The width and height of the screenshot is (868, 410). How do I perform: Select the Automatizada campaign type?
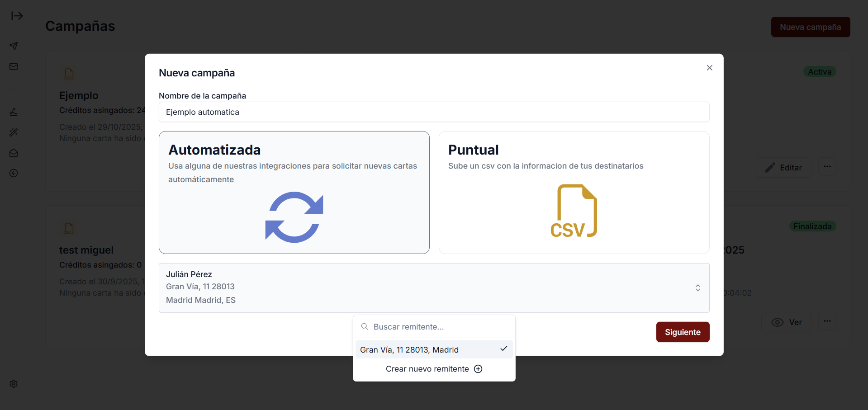294,192
